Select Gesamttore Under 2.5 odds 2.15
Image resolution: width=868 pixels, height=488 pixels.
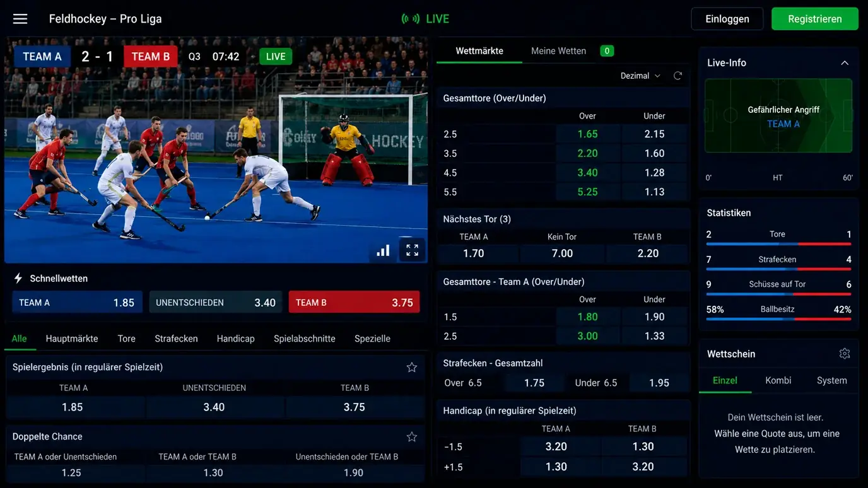655,134
